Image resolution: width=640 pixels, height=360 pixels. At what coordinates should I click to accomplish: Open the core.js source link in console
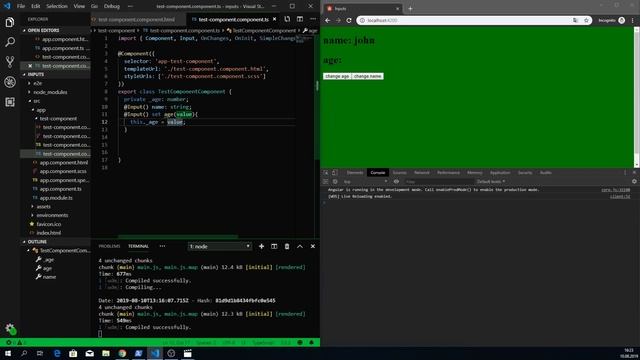(616, 190)
